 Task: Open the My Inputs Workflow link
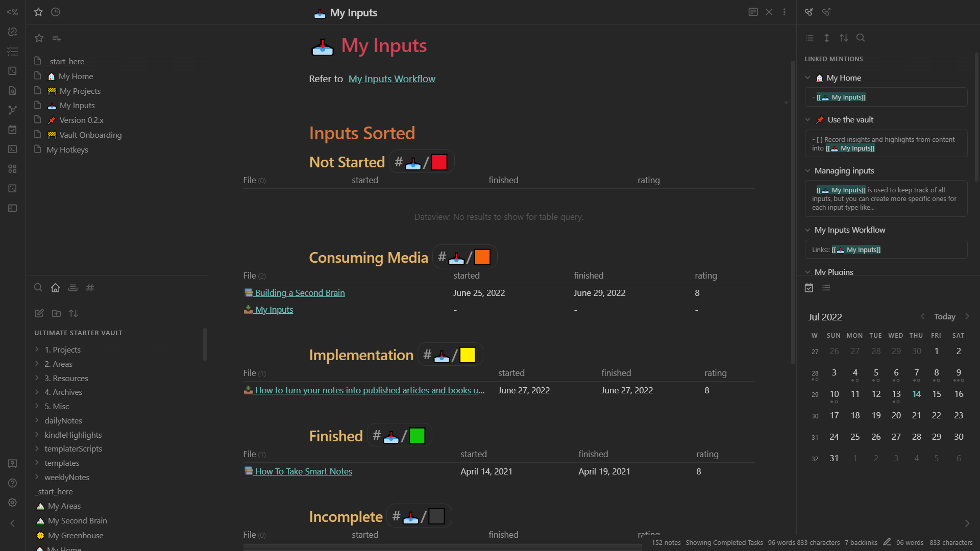click(391, 79)
